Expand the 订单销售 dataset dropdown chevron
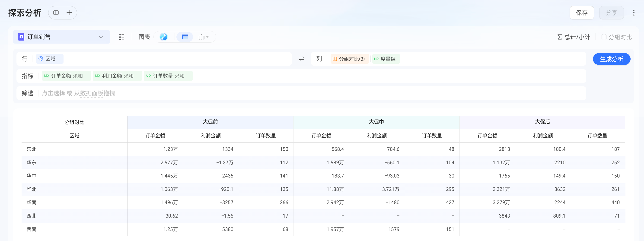Viewport: 644px width, 241px height. (101, 37)
